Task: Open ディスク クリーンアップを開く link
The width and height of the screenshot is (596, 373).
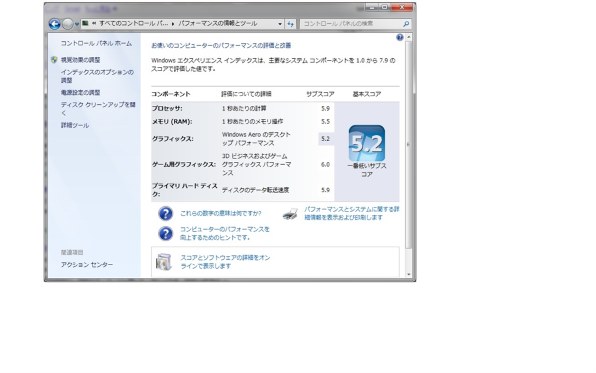Action: [98, 108]
